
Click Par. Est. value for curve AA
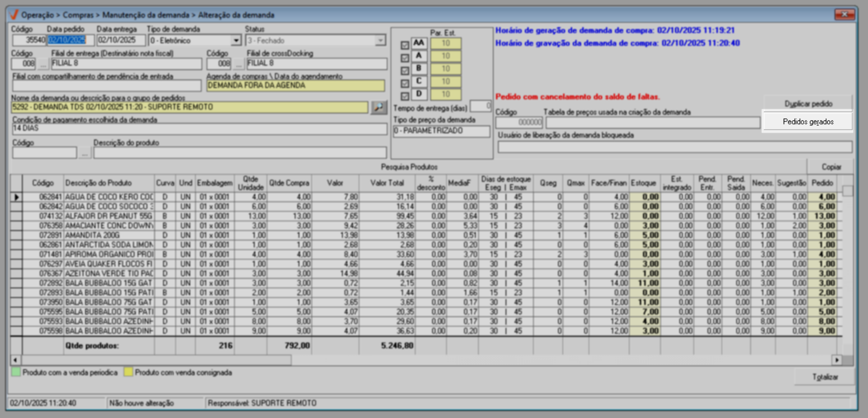coord(445,43)
